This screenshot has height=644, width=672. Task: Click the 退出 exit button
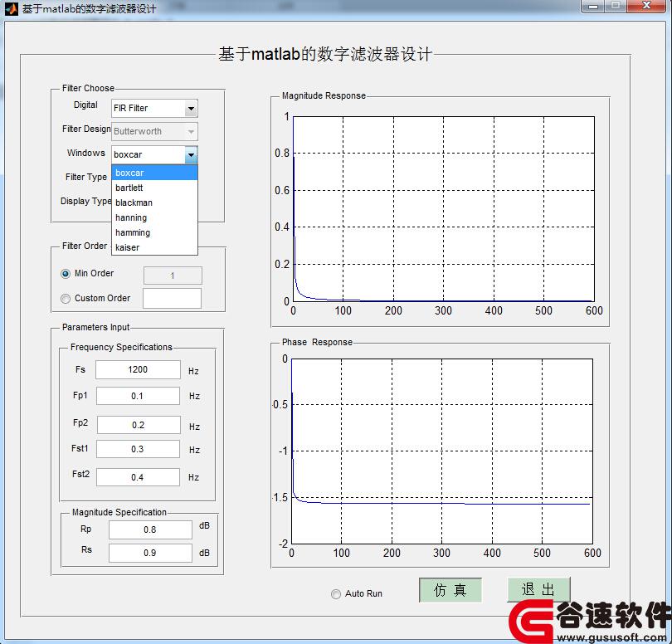coord(538,589)
